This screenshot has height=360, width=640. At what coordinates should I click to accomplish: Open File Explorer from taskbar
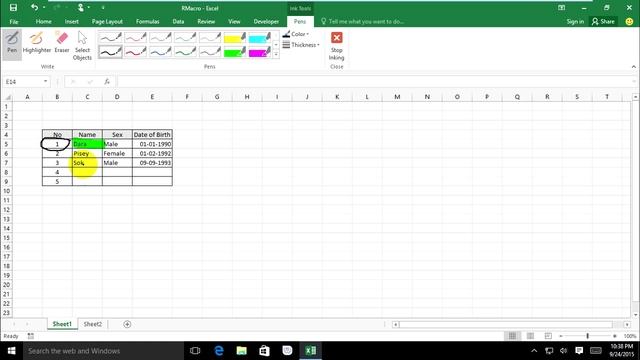pyautogui.click(x=242, y=351)
